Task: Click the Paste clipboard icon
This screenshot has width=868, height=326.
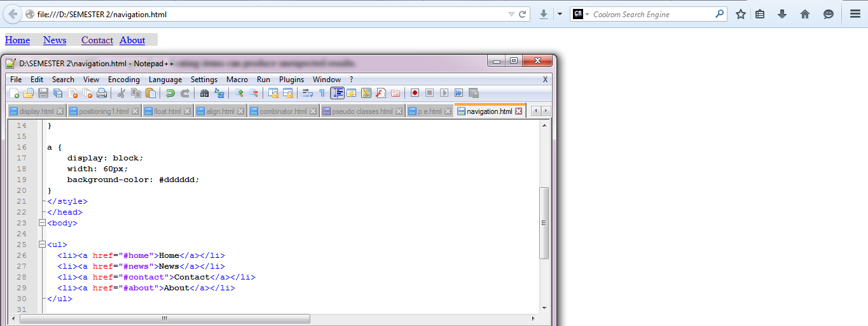Action: [x=151, y=93]
